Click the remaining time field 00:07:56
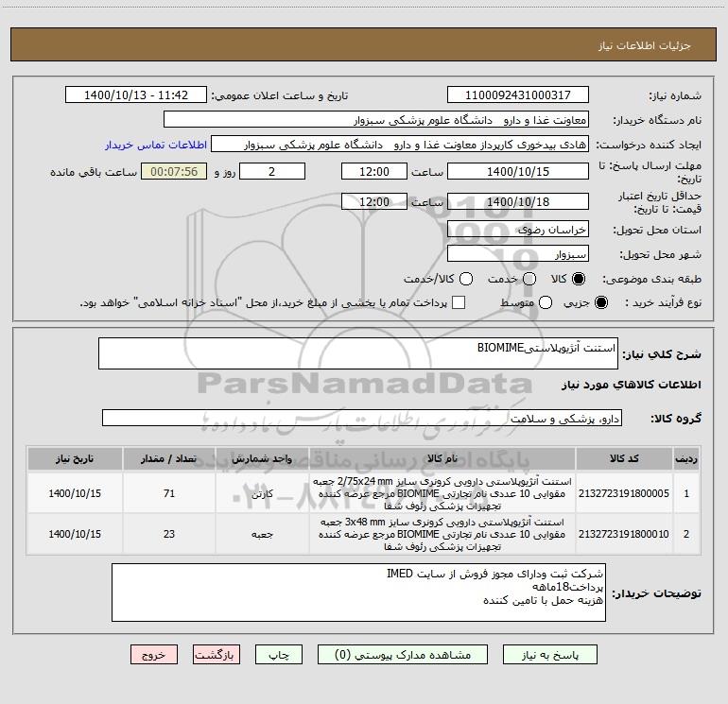Viewport: 728px width, 704px height. pos(174,171)
